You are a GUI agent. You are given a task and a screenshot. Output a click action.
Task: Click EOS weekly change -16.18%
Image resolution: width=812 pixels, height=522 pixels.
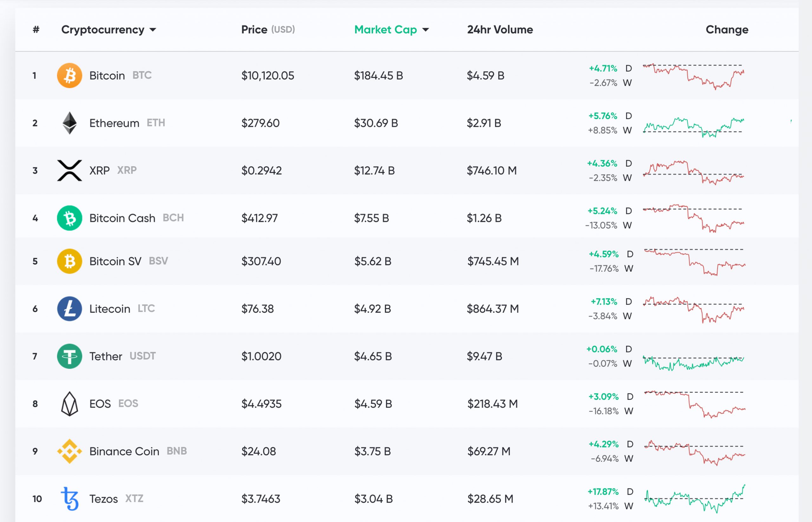coord(604,411)
